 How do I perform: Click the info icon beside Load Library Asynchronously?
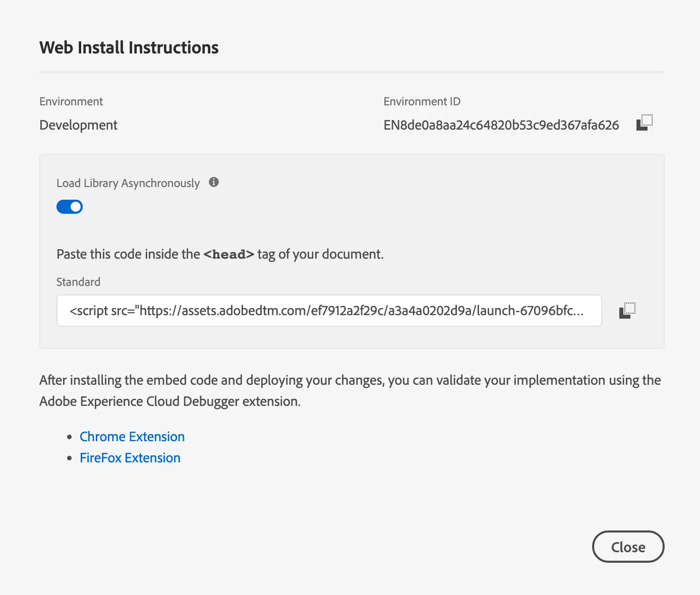pos(214,182)
